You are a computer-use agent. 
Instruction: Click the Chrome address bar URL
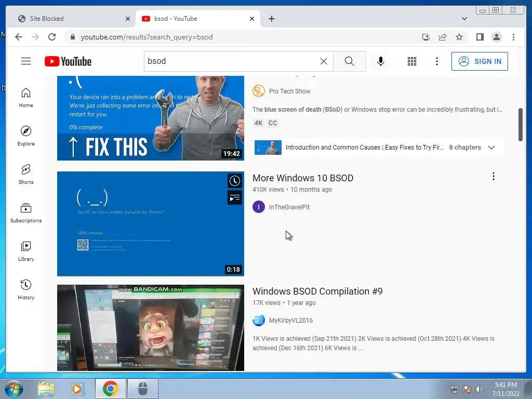(147, 37)
